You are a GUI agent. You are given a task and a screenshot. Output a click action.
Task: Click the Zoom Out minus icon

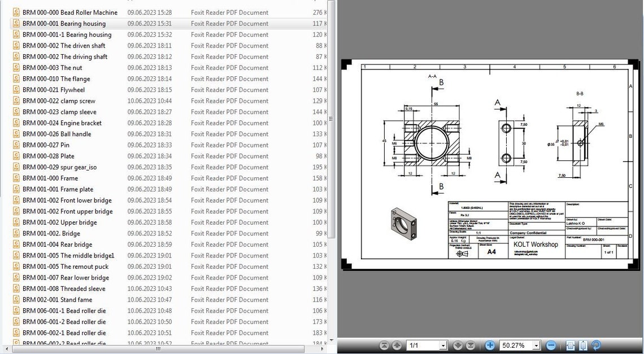tap(551, 345)
